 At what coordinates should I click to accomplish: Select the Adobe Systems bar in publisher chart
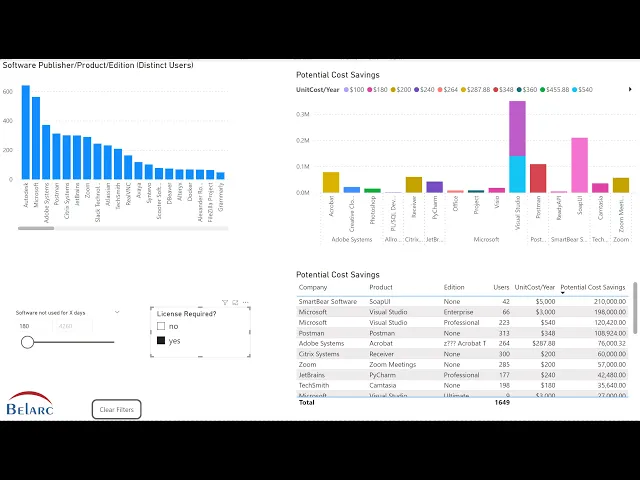46,152
